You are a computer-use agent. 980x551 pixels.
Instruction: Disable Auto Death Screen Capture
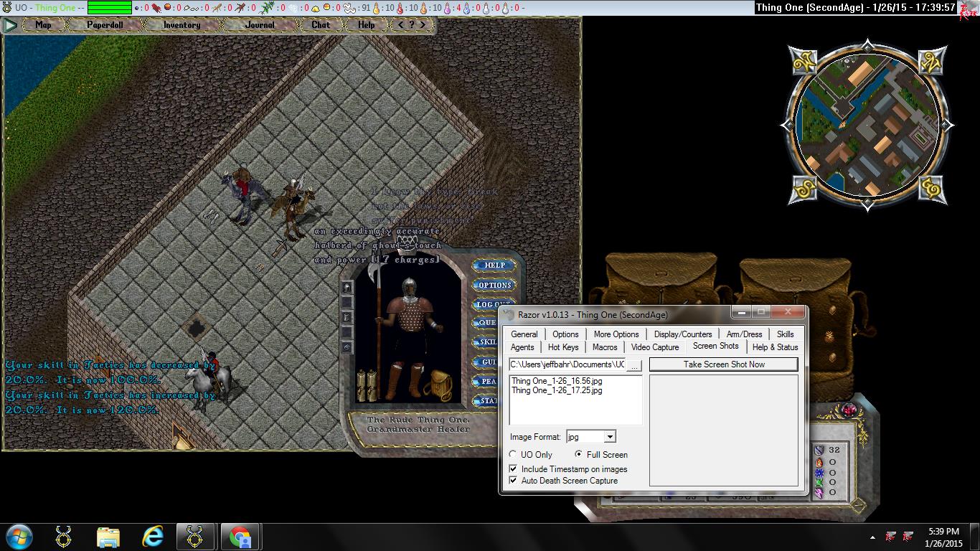513,481
